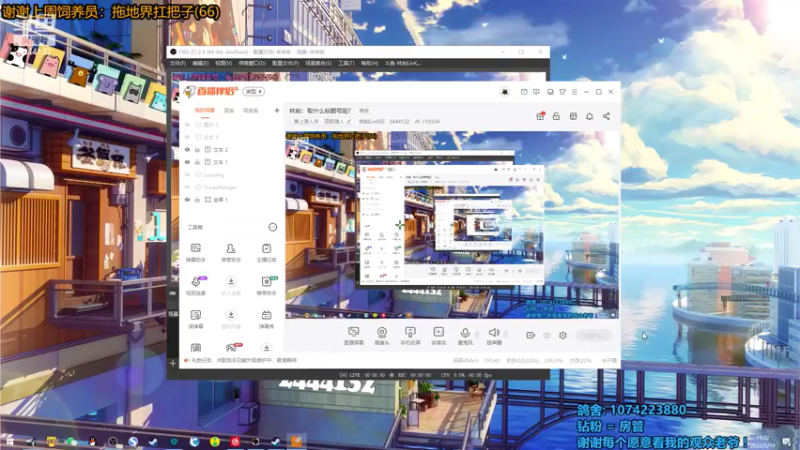The height and width of the screenshot is (450, 800).
Task: Open the 视频连麦 tool
Action: pyautogui.click(x=195, y=285)
